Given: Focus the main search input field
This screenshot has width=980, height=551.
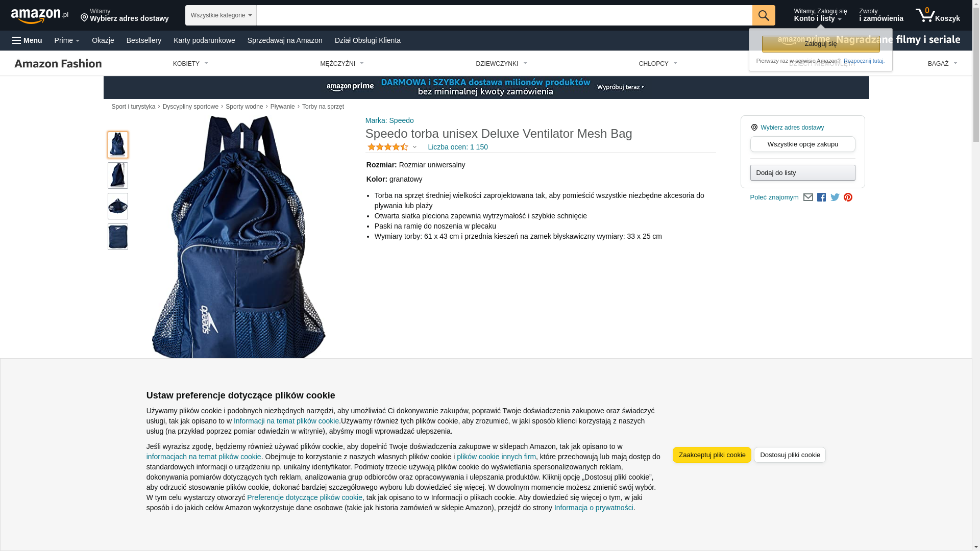Looking at the screenshot, I should (x=504, y=15).
